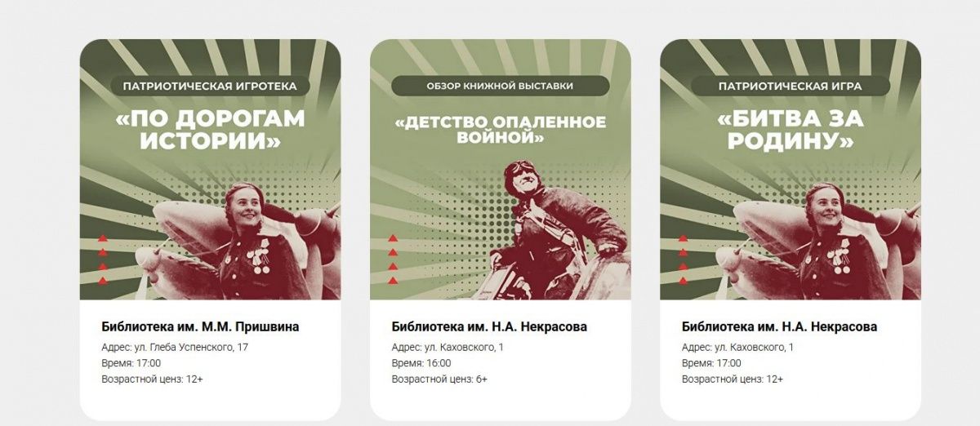
Task: Open Библиотека им. Н.А. Некрасова in middle card
Action: click(489, 327)
